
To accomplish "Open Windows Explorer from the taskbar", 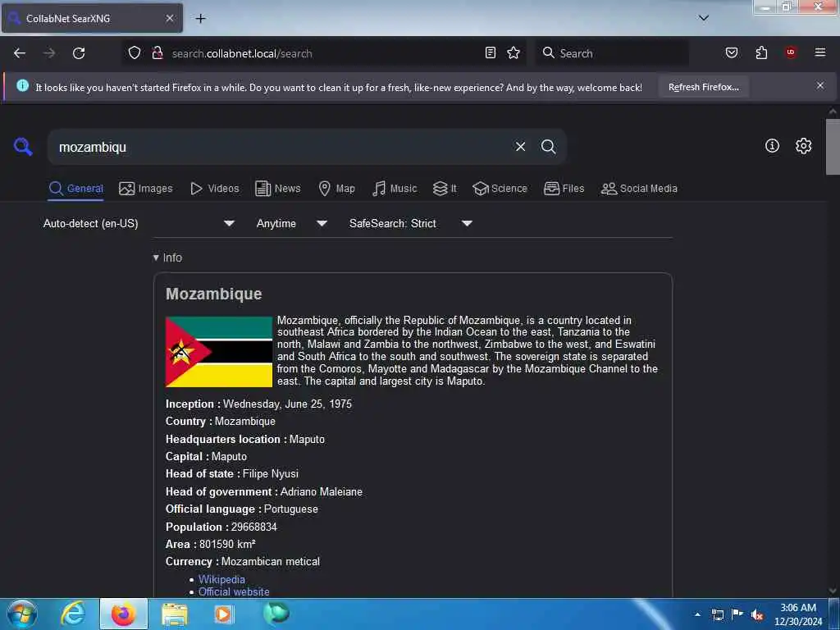I will [x=175, y=614].
